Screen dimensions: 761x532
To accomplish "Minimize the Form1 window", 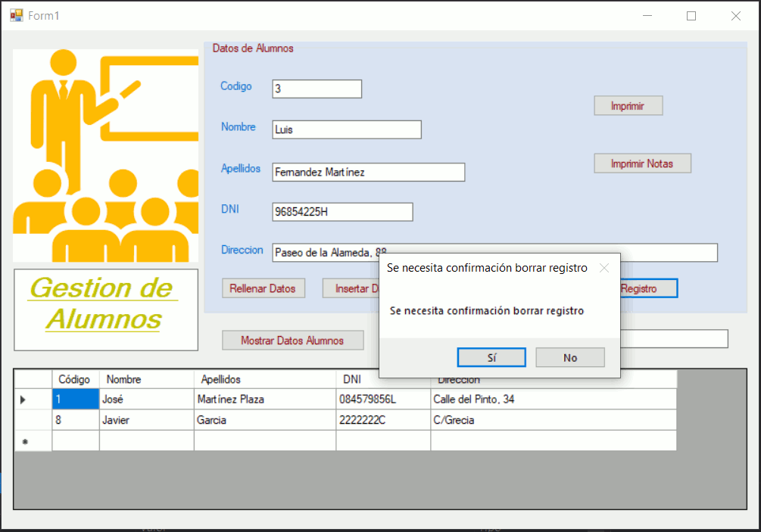I will point(647,16).
